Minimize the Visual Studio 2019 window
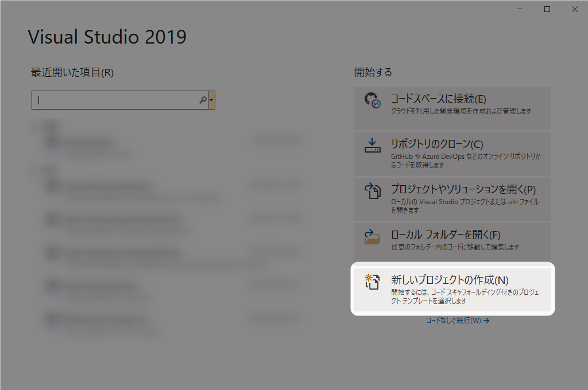 pyautogui.click(x=520, y=9)
